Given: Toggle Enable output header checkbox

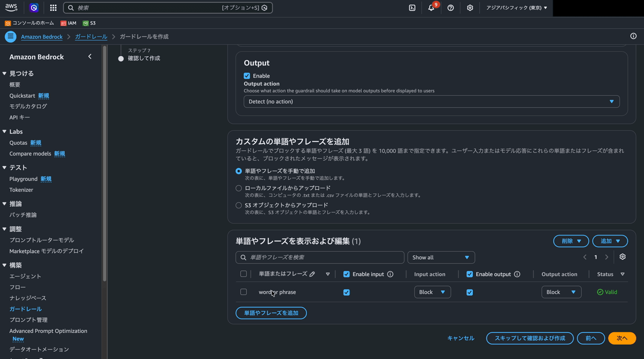Looking at the screenshot, I should click(x=469, y=274).
